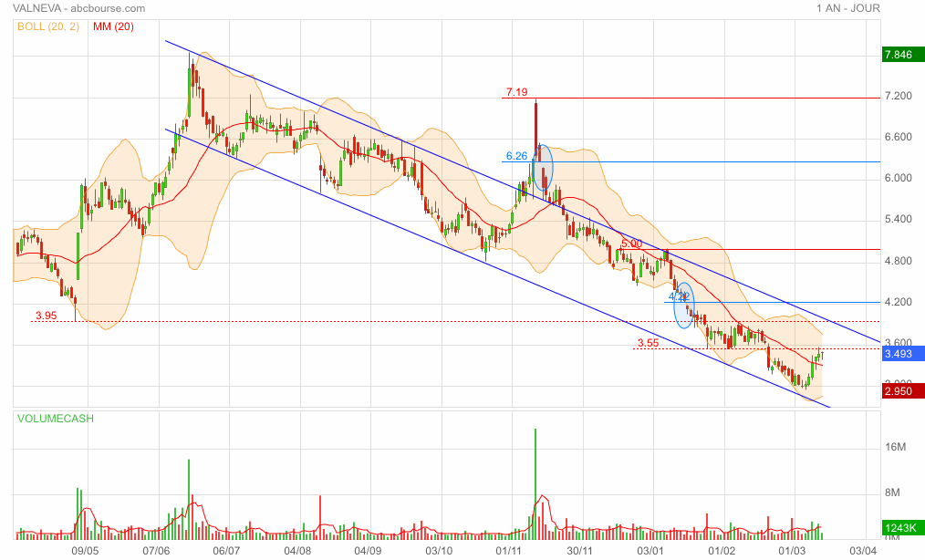Viewport: 925px width, 560px height.
Task: Click the 6.26 blue level label
Action: point(516,156)
